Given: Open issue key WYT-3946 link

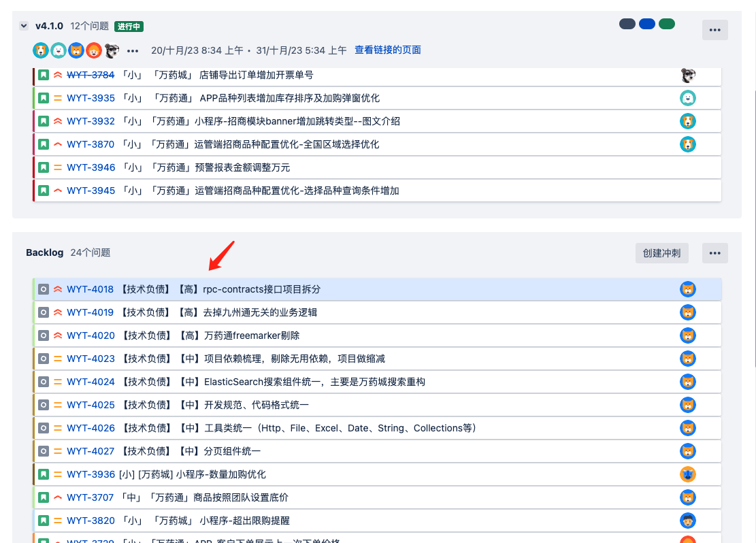Looking at the screenshot, I should [x=91, y=167].
